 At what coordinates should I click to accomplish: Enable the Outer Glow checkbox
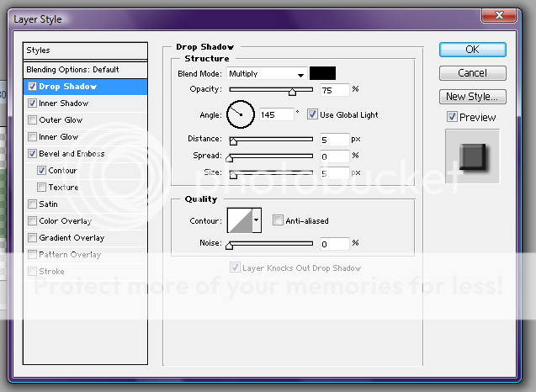click(x=33, y=120)
